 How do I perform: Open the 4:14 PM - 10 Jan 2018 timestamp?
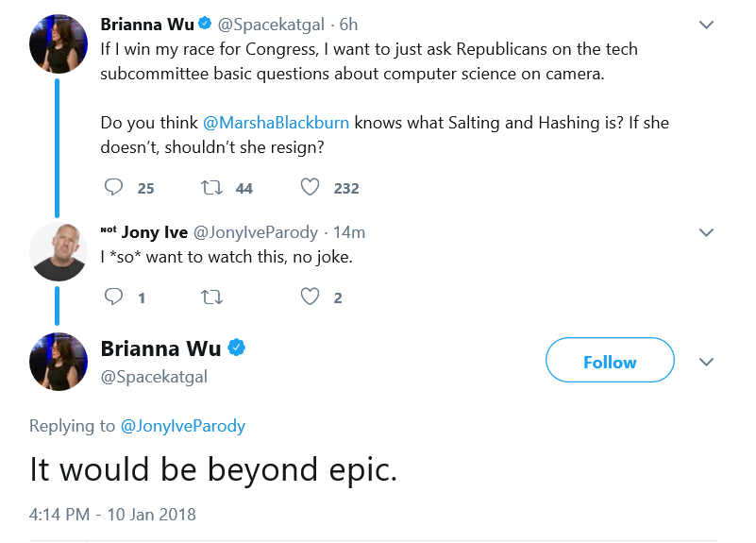pos(112,514)
